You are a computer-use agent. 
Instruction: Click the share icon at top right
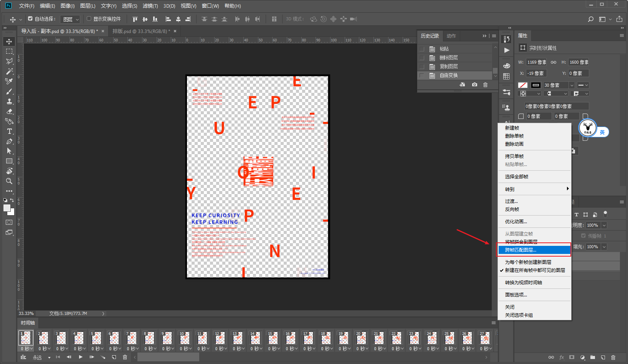click(619, 19)
